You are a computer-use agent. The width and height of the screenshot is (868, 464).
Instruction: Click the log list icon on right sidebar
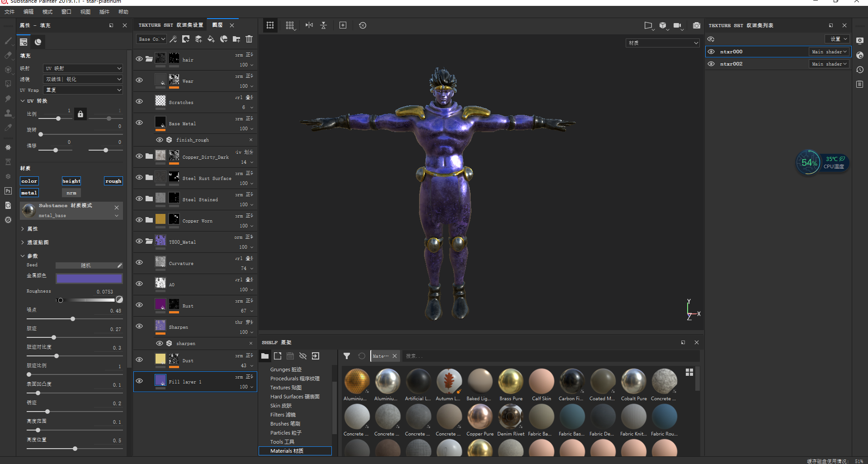pyautogui.click(x=860, y=84)
